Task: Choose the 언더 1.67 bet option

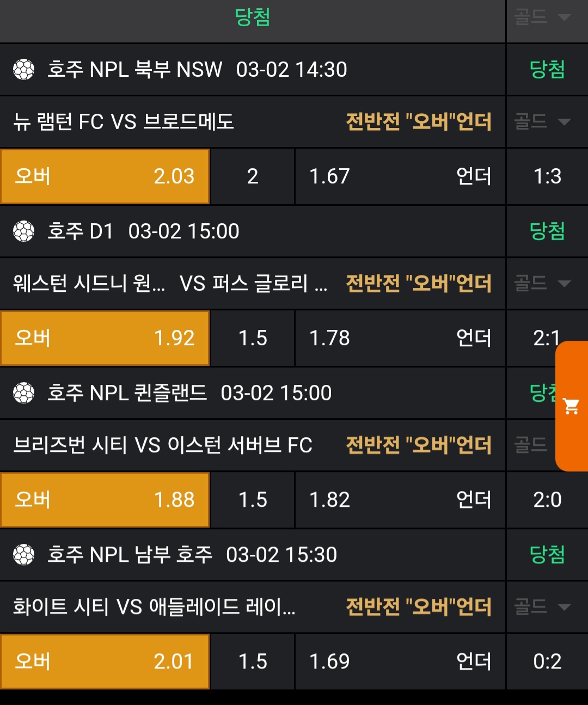Action: [400, 176]
